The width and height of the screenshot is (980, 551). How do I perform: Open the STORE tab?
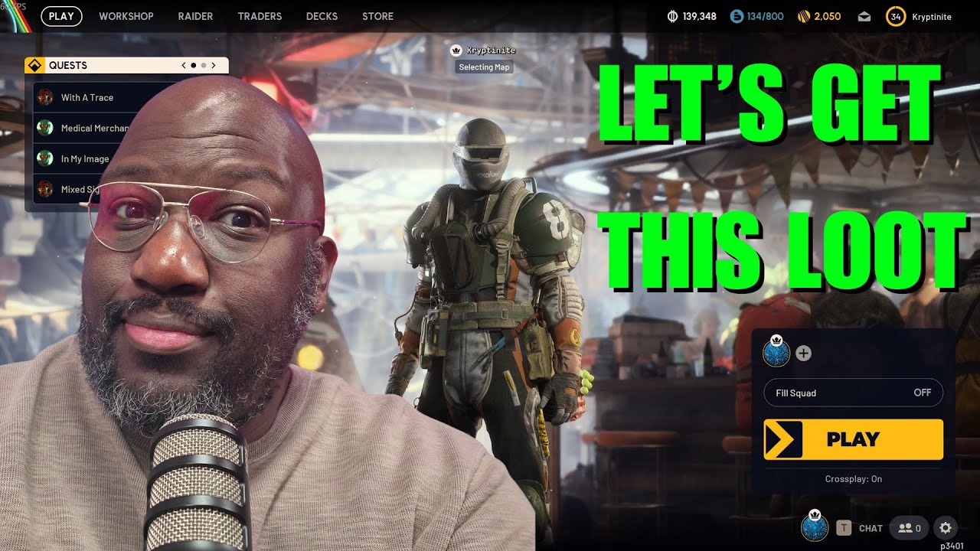click(x=377, y=16)
